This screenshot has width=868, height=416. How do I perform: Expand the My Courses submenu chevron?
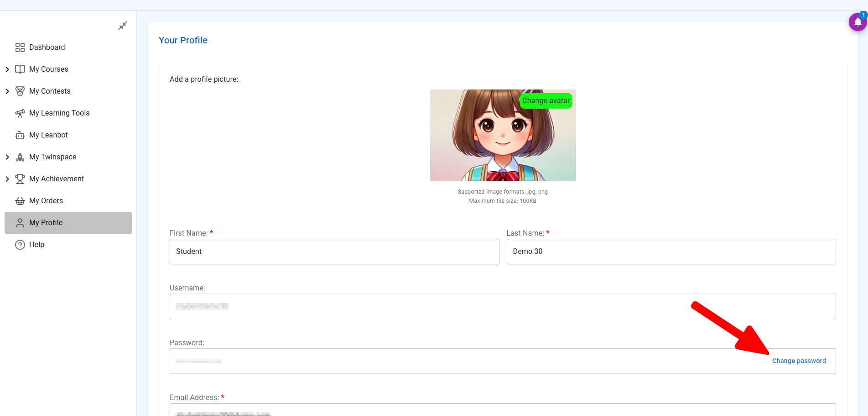coord(7,69)
